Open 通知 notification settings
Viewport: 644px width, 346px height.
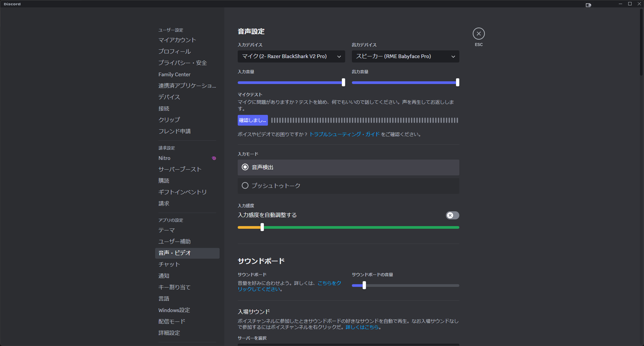(x=187, y=276)
